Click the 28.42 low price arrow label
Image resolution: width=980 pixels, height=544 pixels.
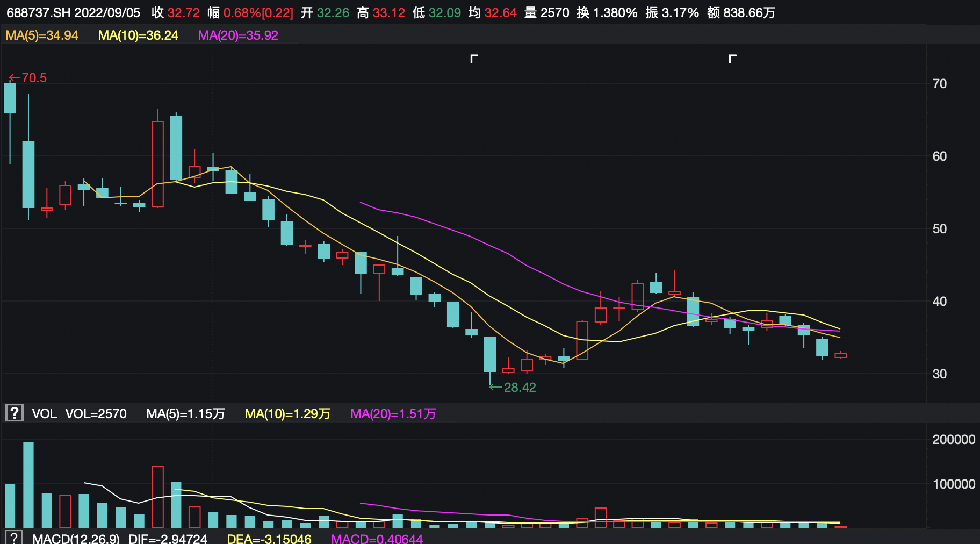(513, 388)
